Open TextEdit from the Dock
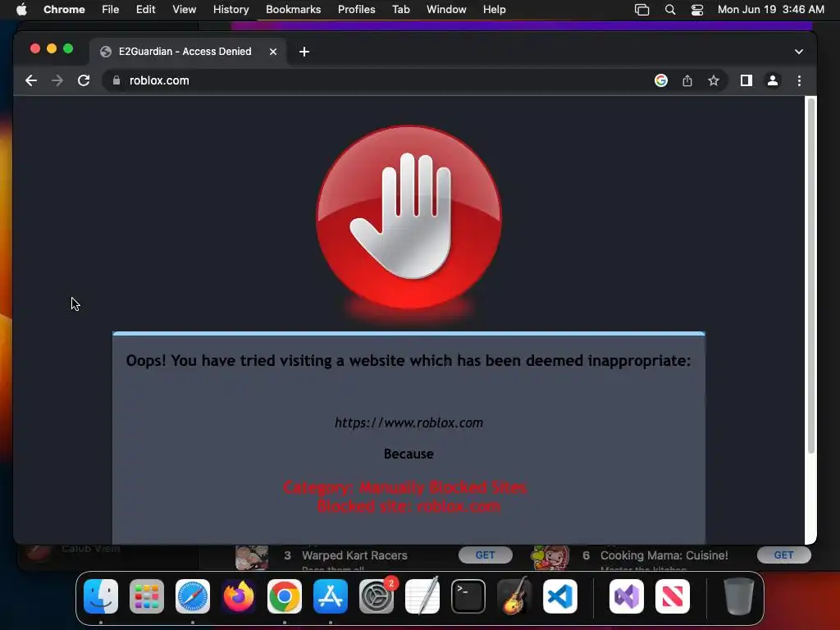 [x=422, y=596]
